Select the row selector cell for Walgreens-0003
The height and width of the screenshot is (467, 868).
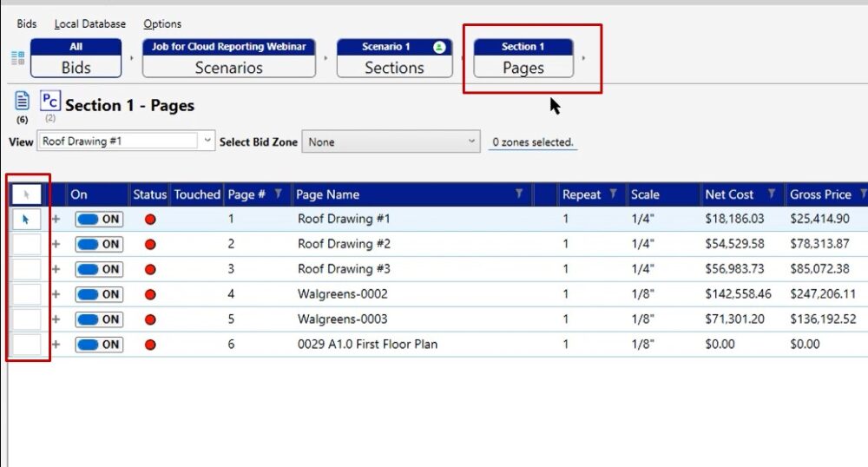(x=27, y=319)
